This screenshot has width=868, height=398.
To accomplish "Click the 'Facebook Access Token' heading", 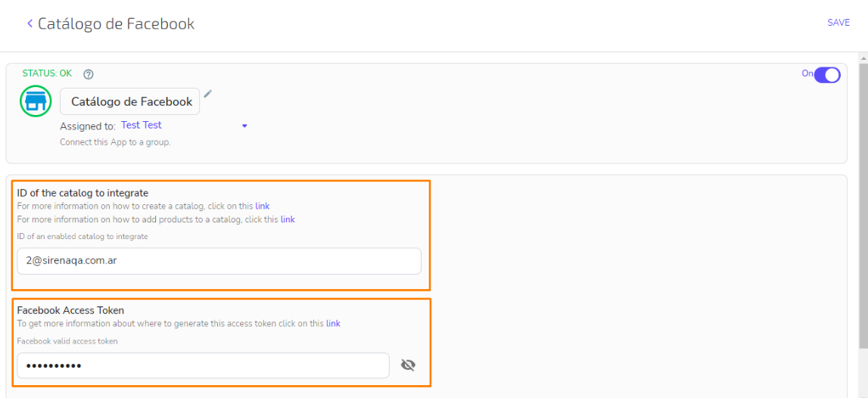I will coord(70,310).
